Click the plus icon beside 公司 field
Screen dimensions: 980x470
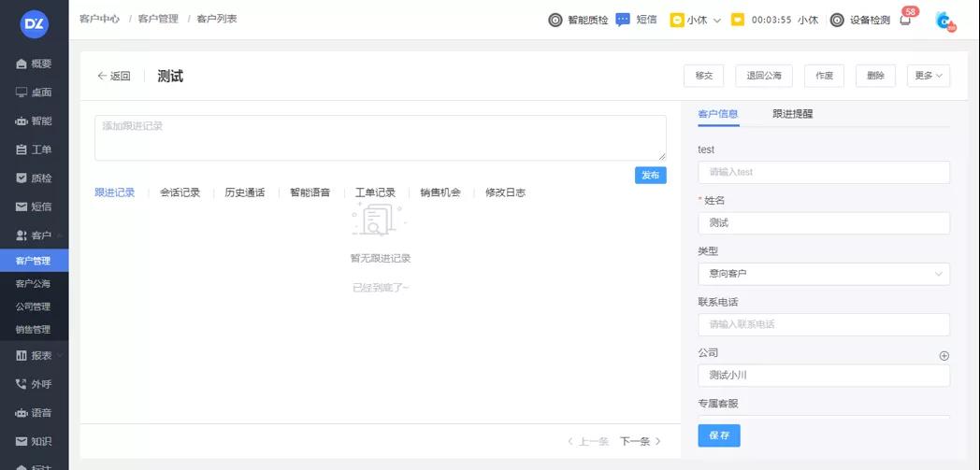(944, 355)
